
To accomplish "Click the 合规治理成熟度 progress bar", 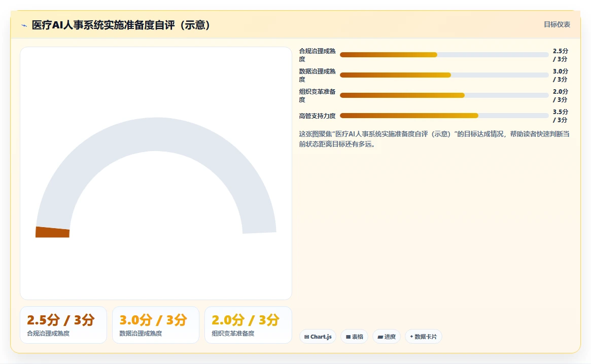I will coord(444,55).
